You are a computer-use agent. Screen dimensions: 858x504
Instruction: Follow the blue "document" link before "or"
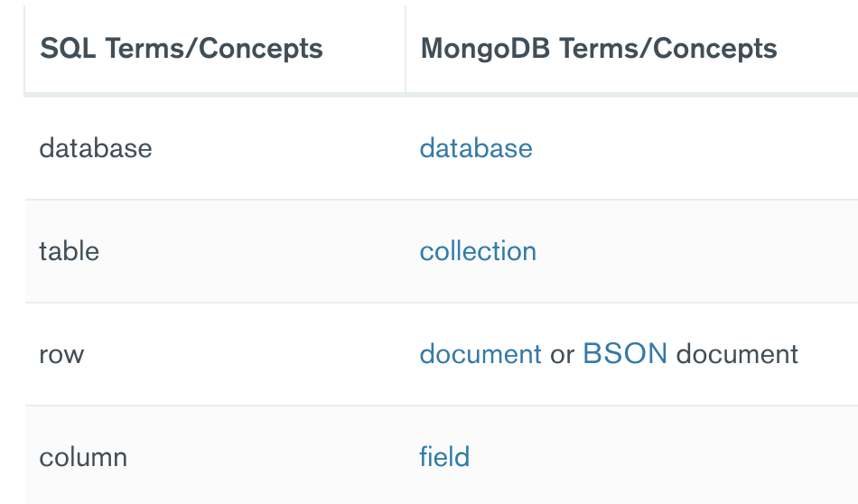point(480,354)
